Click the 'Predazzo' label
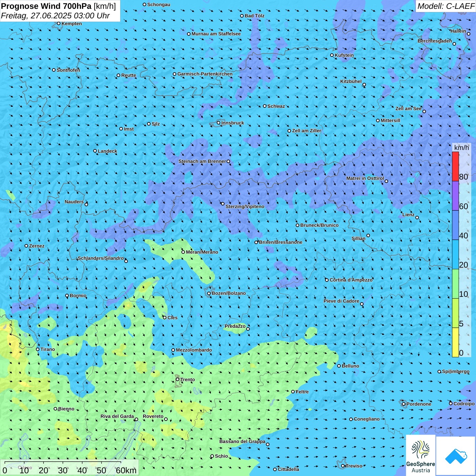Screen dimensions: 476x476 click(235, 326)
